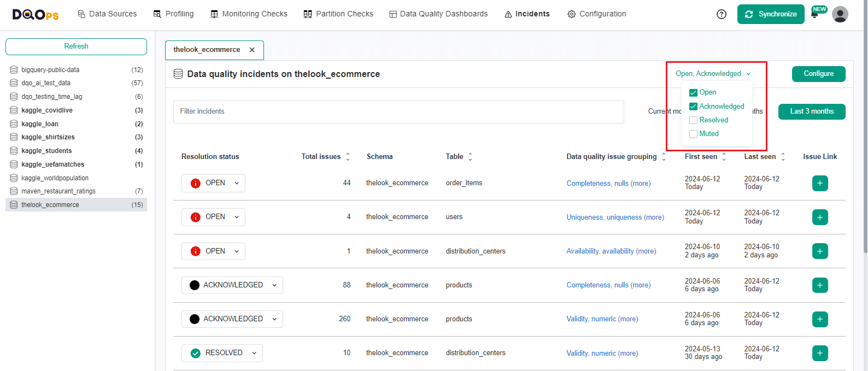
Task: Add issue link for distribution_centers Validity incident
Action: click(820, 353)
